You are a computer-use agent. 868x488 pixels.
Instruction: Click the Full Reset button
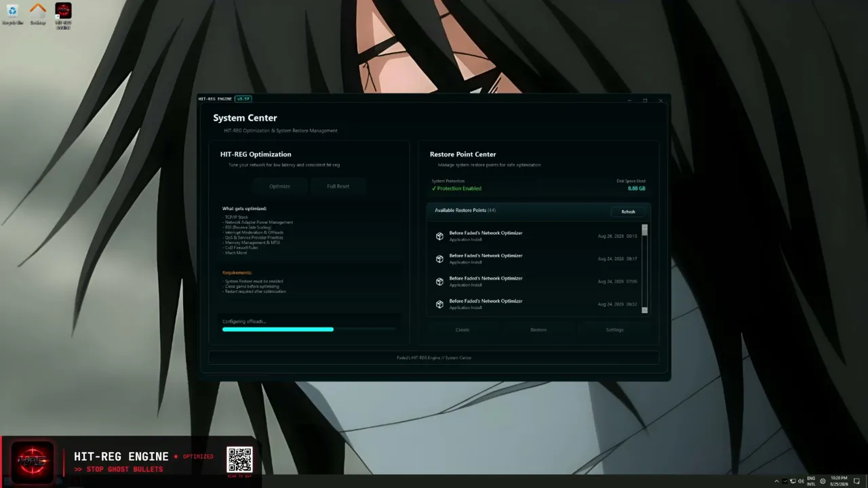tap(338, 186)
